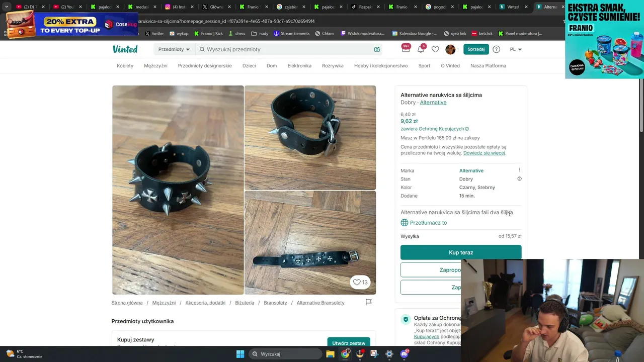The width and height of the screenshot is (644, 362).
Task: Open the PL language dropdown
Action: tap(516, 49)
